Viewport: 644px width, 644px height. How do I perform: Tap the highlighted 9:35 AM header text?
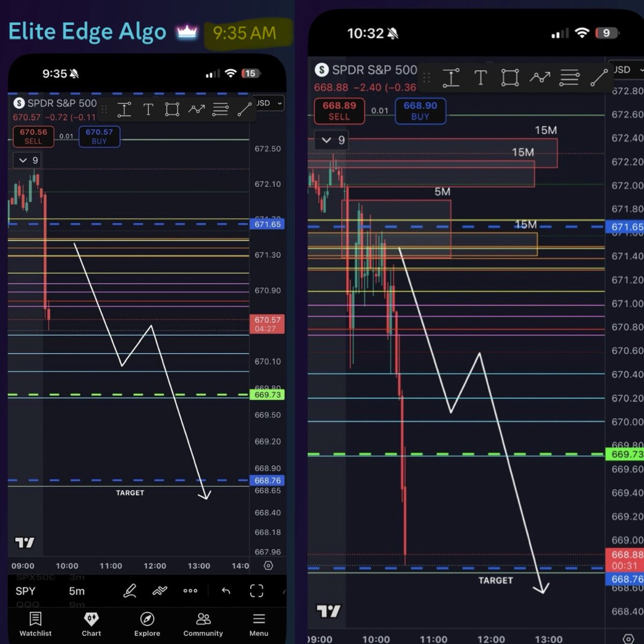point(245,33)
